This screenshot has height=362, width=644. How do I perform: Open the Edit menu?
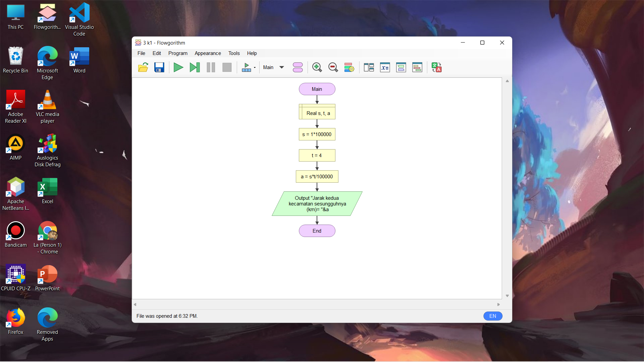click(157, 53)
